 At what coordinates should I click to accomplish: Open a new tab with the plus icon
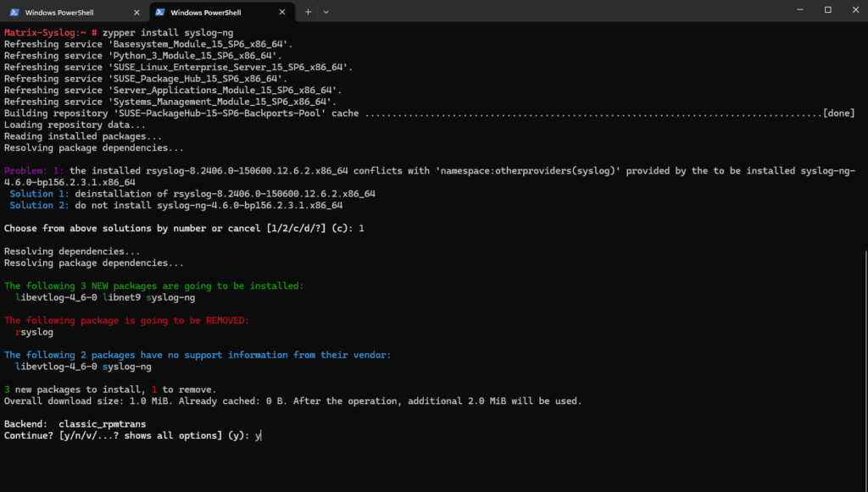tap(308, 12)
